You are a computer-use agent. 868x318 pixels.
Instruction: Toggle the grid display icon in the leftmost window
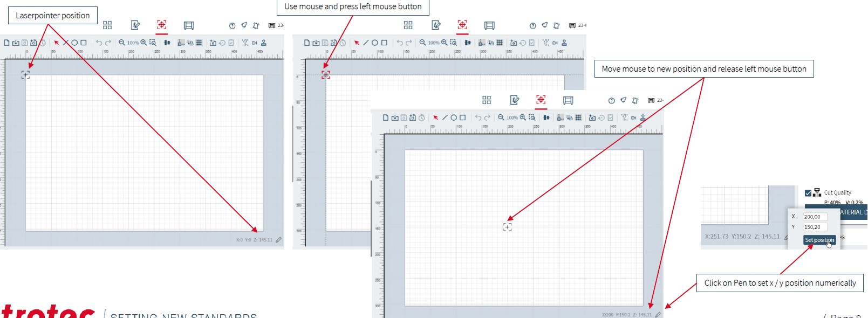pos(199,43)
